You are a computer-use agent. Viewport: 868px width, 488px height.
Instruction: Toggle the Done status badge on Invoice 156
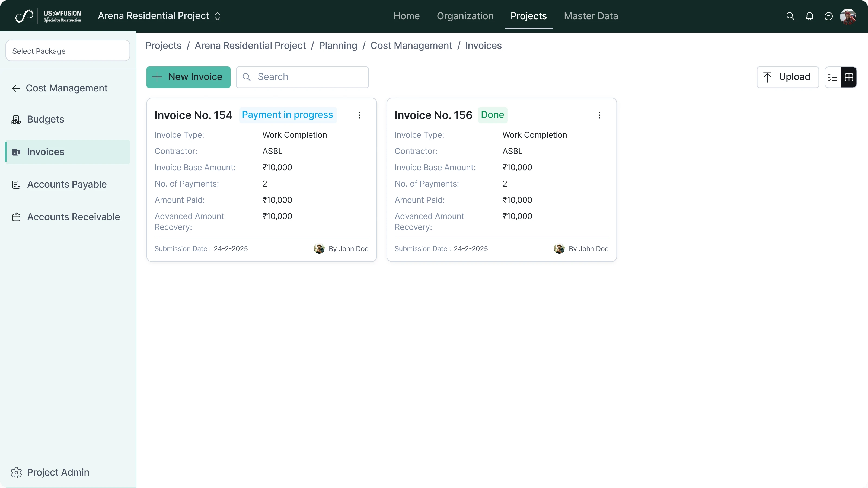493,114
